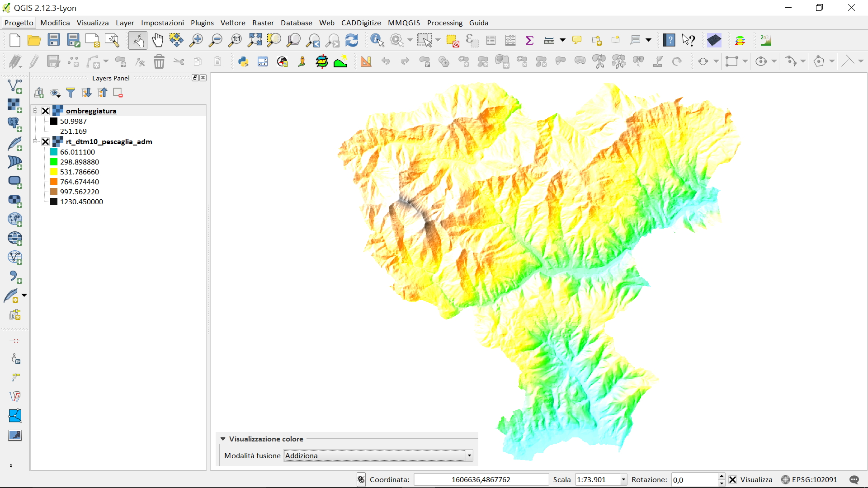Open the Raster menu
The image size is (868, 488).
click(263, 23)
